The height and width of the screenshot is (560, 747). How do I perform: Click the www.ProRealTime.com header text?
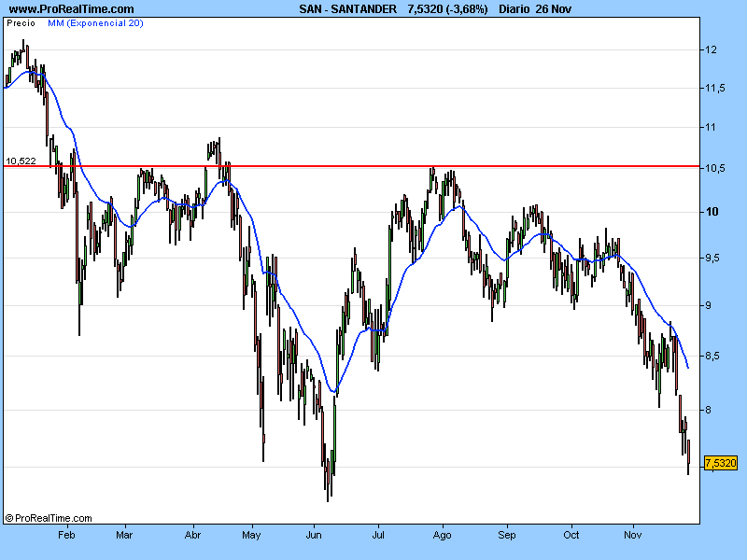tap(72, 9)
